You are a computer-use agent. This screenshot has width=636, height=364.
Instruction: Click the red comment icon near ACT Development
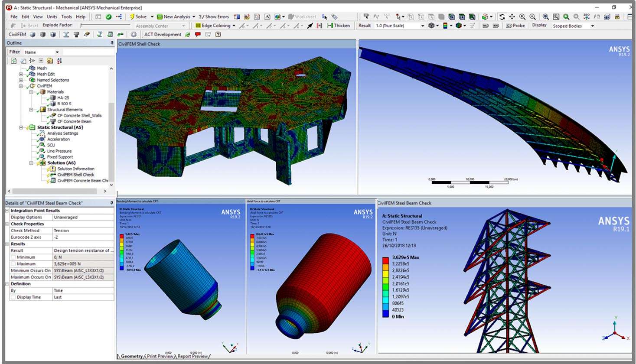click(x=198, y=35)
